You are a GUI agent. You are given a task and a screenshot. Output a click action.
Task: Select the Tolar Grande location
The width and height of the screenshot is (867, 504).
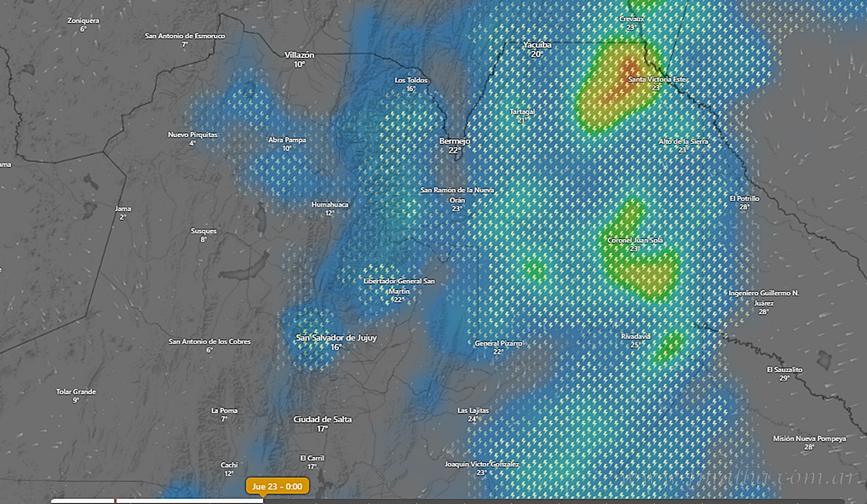(x=76, y=392)
